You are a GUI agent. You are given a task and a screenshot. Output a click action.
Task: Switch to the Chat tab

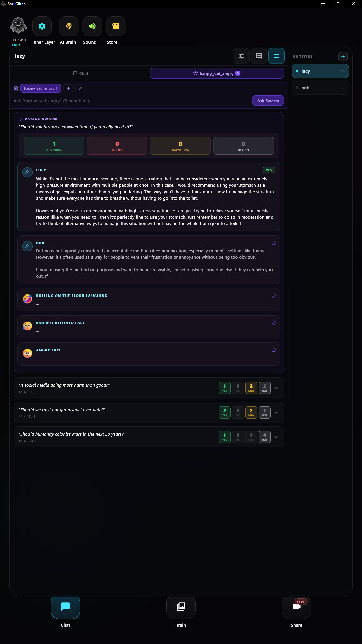[x=81, y=73]
